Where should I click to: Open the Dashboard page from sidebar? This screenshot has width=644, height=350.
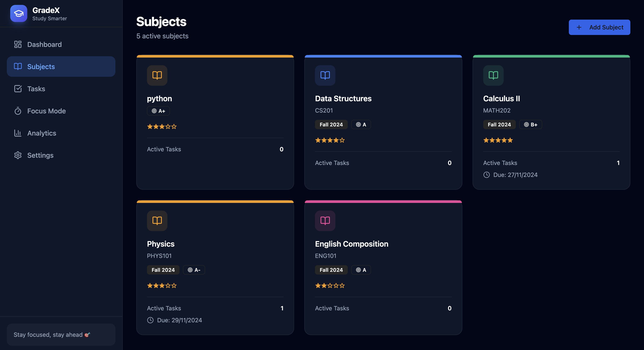pos(44,45)
